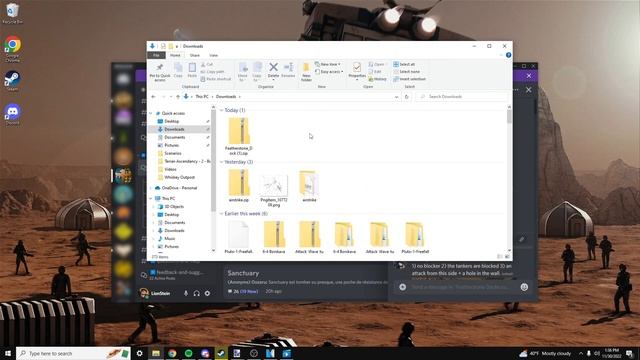Switch to the View ribbon tab

(x=213, y=55)
